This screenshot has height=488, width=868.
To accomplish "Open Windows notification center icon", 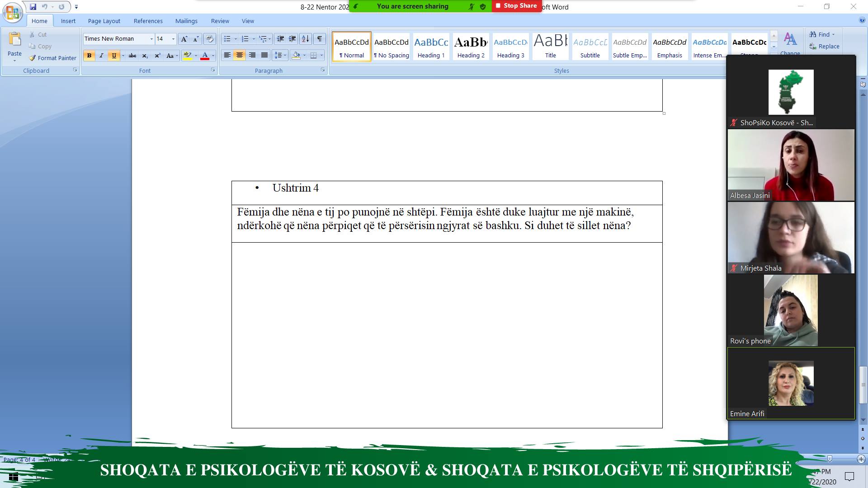I will (849, 477).
